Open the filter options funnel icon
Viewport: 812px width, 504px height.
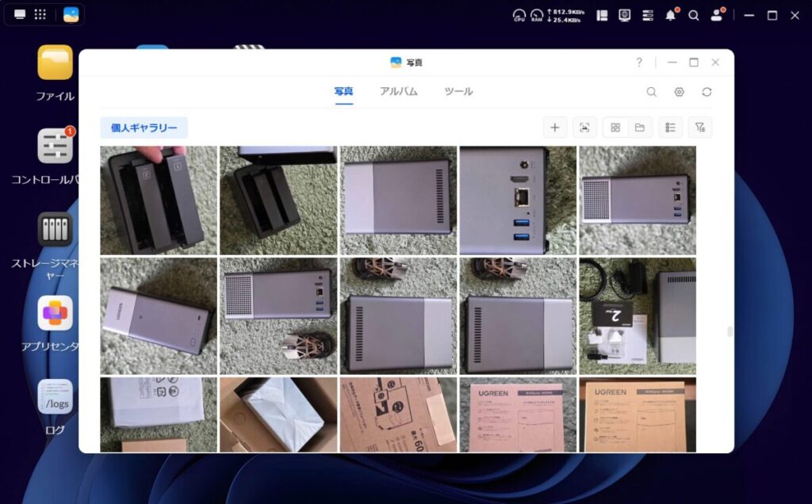[x=699, y=128]
